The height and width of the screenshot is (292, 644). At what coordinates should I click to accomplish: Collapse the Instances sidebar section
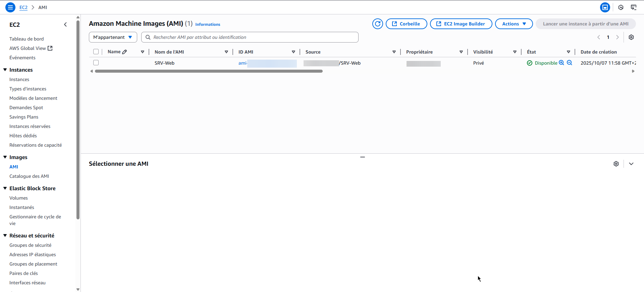(5, 70)
